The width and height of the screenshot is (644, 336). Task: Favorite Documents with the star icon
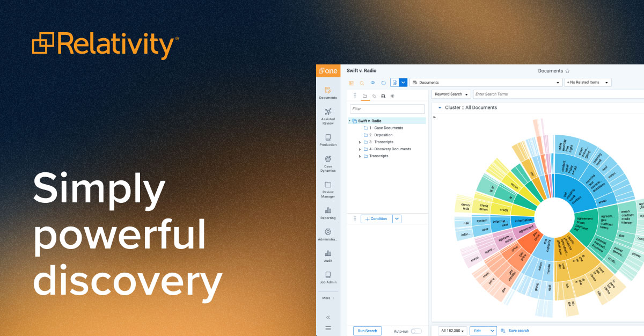pyautogui.click(x=567, y=71)
